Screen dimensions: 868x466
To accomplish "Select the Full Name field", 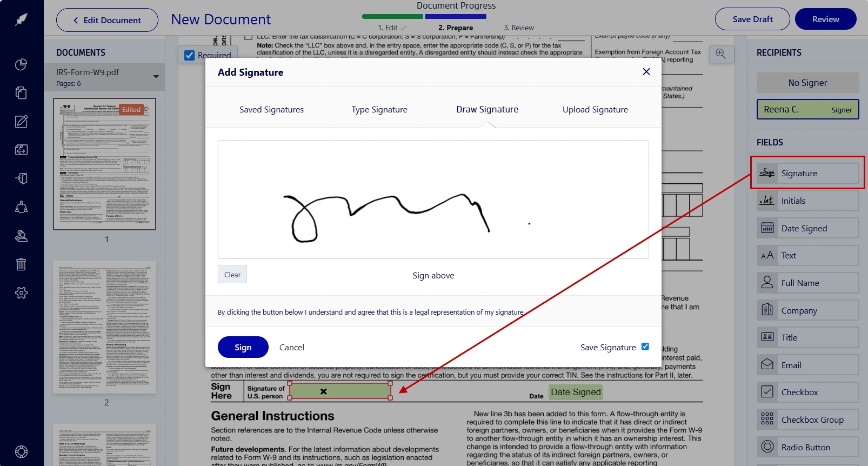I will tap(807, 283).
